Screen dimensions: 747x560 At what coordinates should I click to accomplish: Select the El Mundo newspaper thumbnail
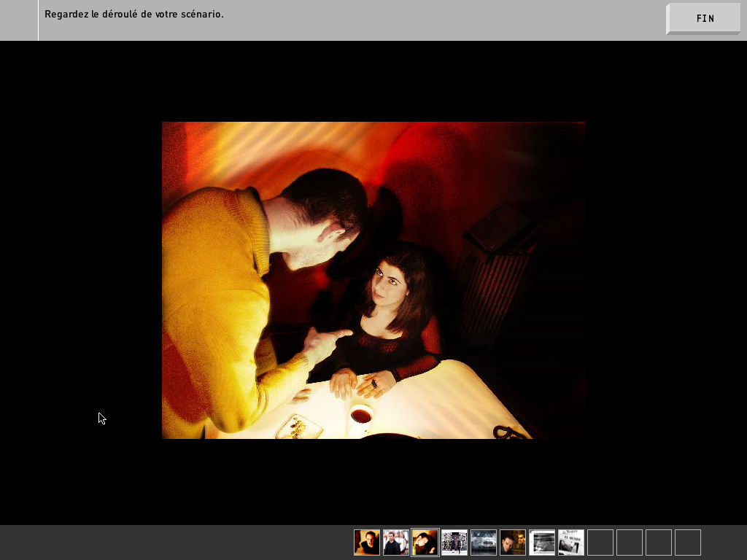coord(571,542)
